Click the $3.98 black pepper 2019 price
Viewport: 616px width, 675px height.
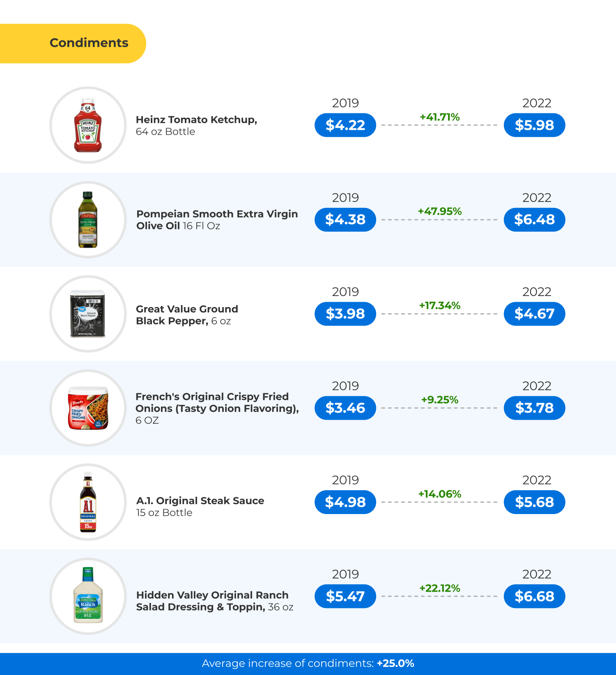coord(345,314)
